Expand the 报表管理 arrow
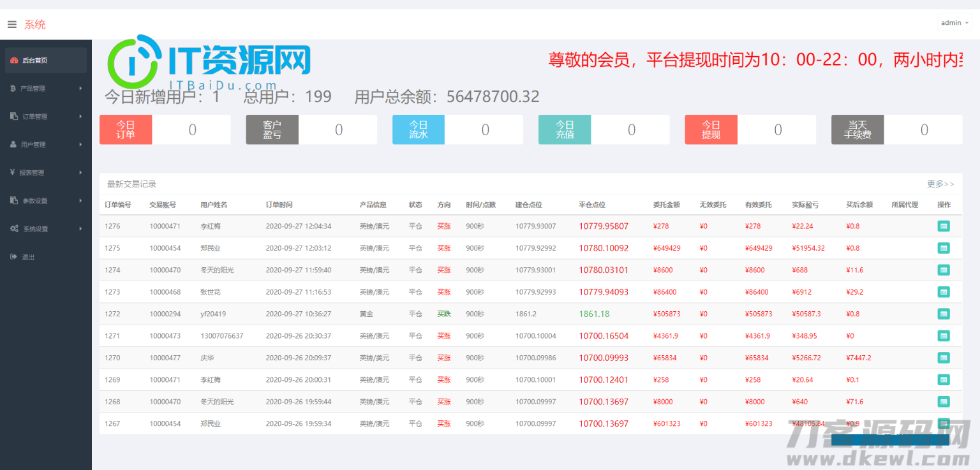 [x=80, y=173]
